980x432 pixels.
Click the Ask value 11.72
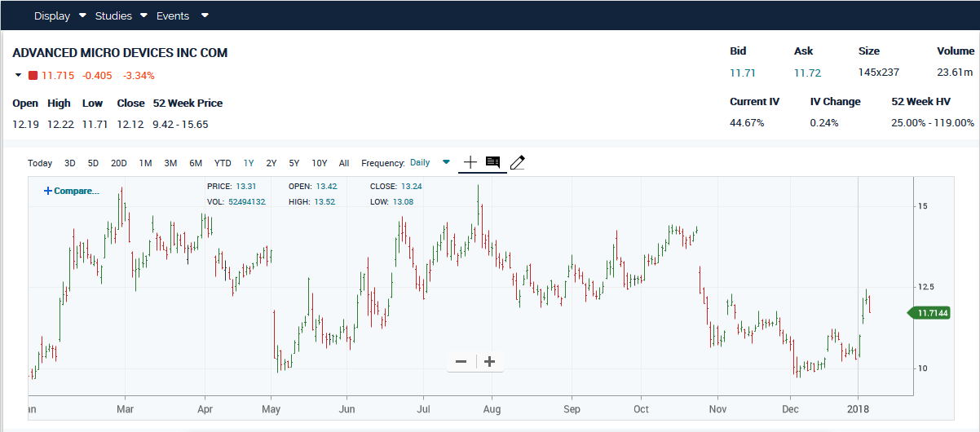tap(807, 73)
